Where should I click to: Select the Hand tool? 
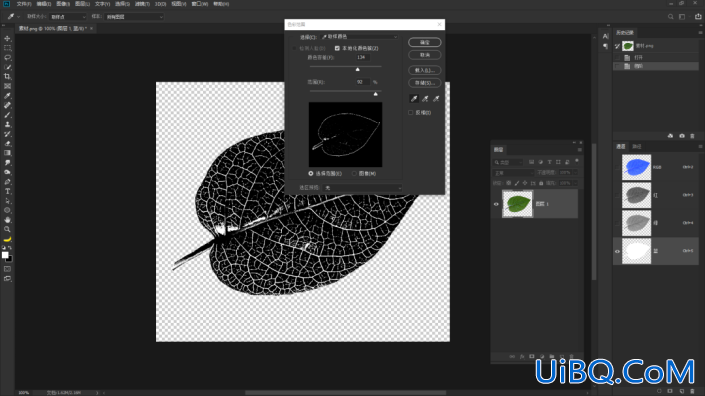pos(7,220)
